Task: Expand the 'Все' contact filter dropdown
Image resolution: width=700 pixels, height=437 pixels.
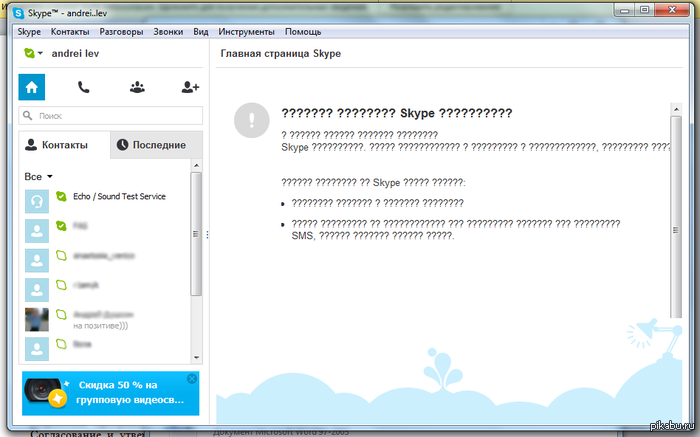Action: 38,177
